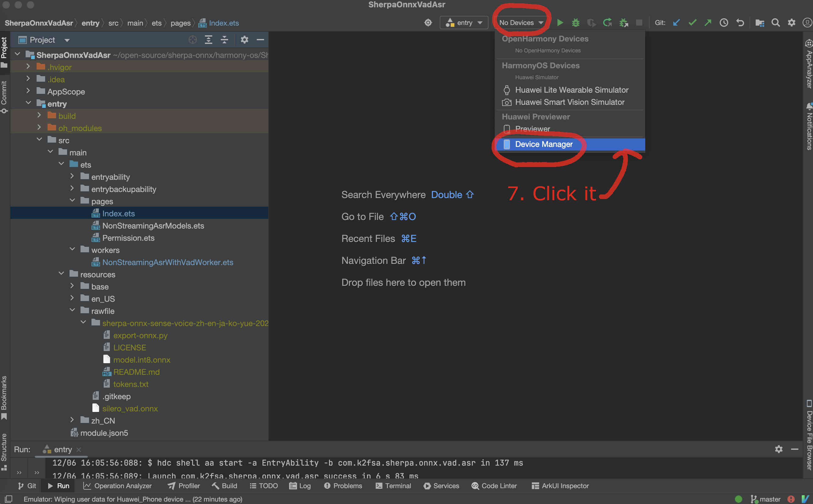813x504 pixels.
Task: Open the Git tool tab at bottom
Action: (27, 486)
